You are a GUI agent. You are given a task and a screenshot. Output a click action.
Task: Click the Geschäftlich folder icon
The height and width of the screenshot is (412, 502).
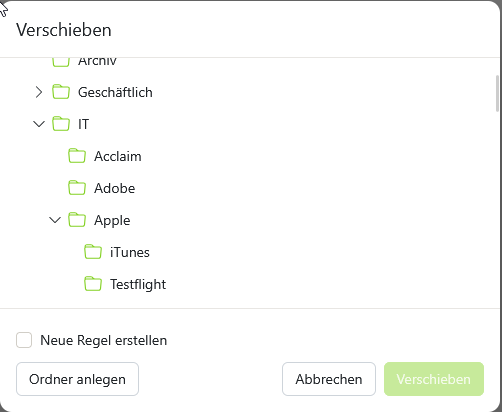(x=61, y=92)
